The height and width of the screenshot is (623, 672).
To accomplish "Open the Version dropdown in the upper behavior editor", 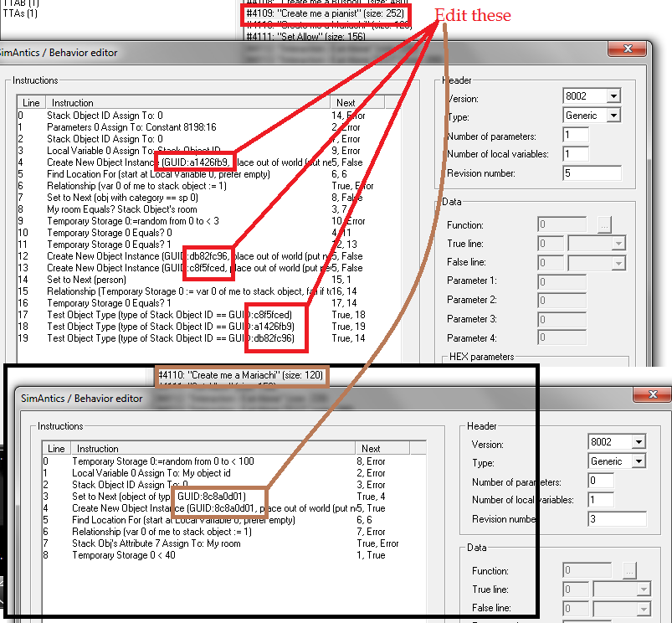I will click(613, 96).
